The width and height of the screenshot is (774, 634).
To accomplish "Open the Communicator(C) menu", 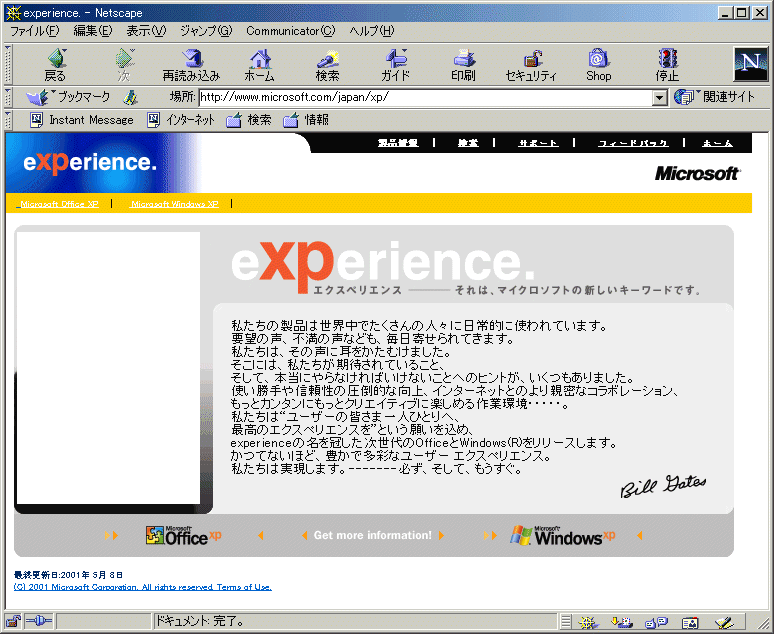I will [291, 31].
